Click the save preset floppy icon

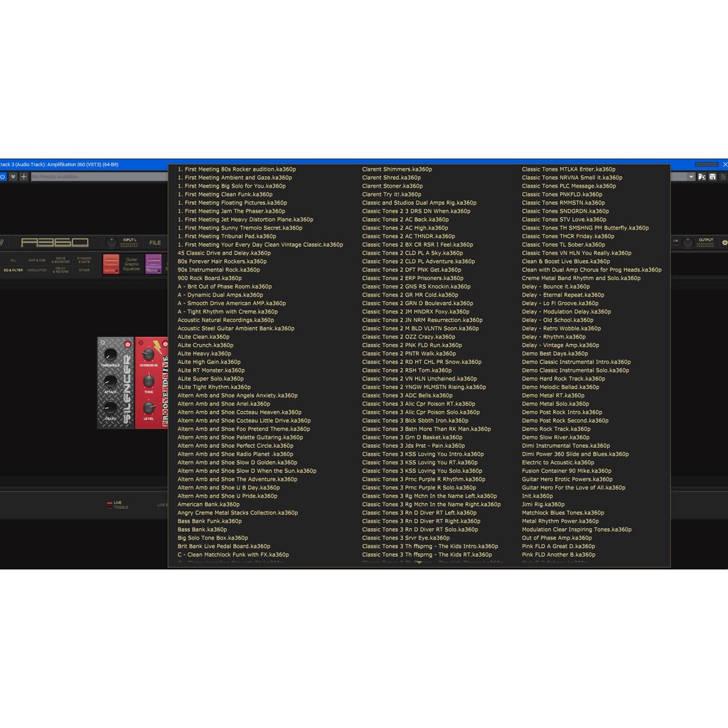[712, 177]
